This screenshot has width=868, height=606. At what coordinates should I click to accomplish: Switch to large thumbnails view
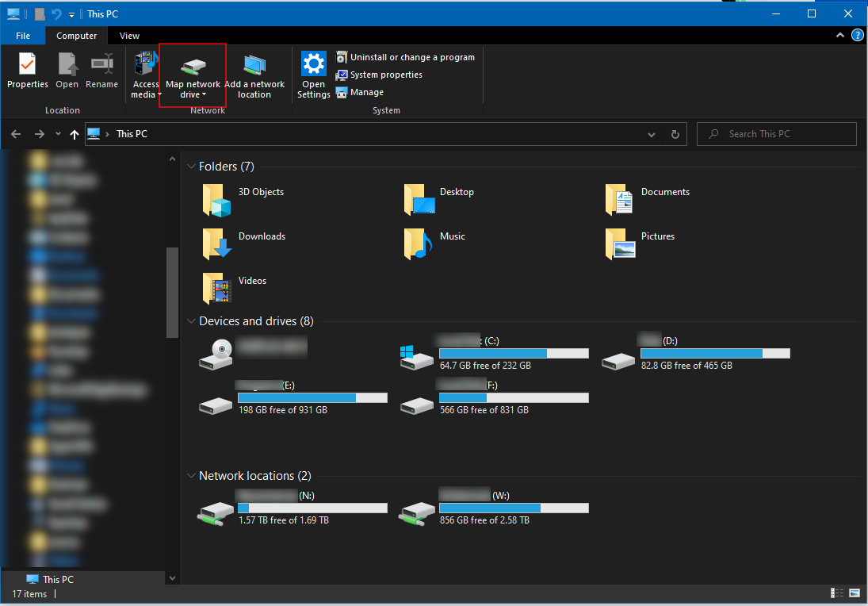coord(855,593)
